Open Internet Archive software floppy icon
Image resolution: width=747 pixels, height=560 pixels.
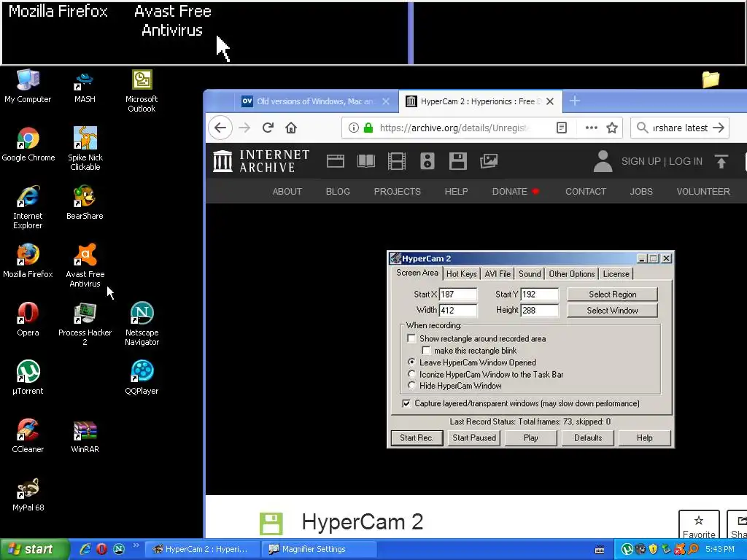[457, 161]
